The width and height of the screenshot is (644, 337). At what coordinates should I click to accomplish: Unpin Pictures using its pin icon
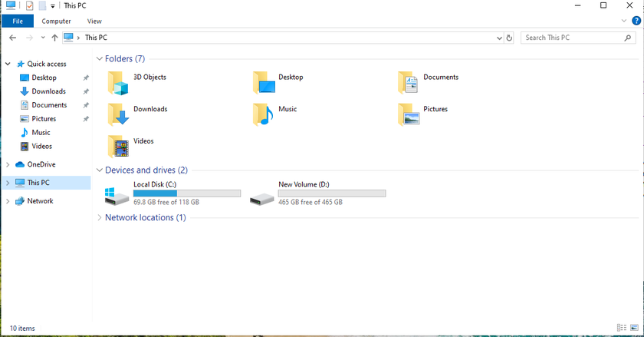click(86, 119)
